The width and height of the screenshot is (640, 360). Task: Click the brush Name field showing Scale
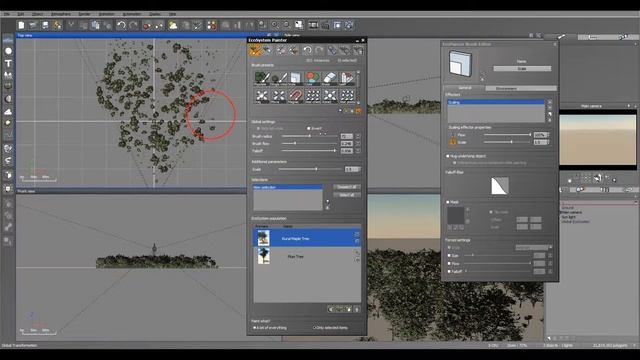[x=522, y=69]
